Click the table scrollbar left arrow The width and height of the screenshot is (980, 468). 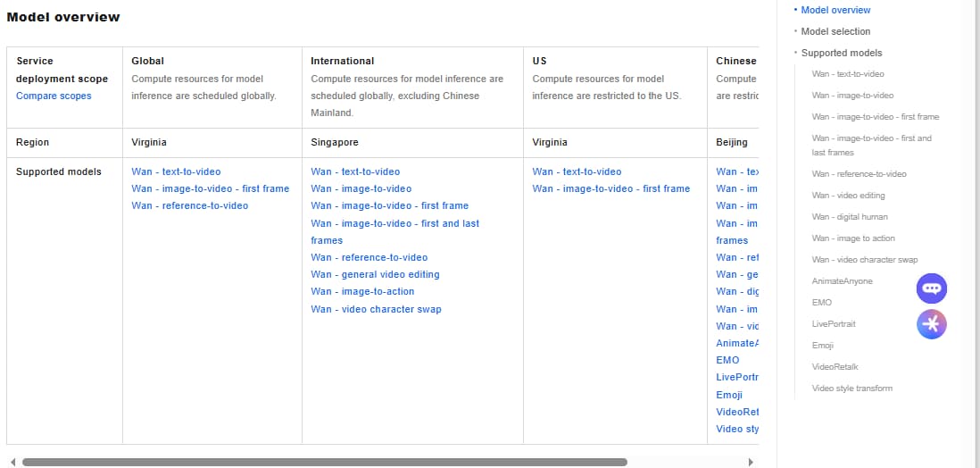pyautogui.click(x=12, y=462)
